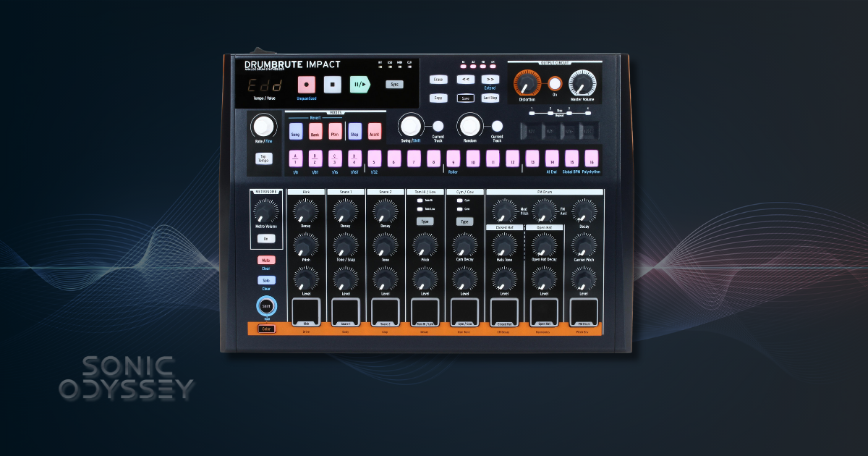Click the Open Hat Decay knob

544,245
